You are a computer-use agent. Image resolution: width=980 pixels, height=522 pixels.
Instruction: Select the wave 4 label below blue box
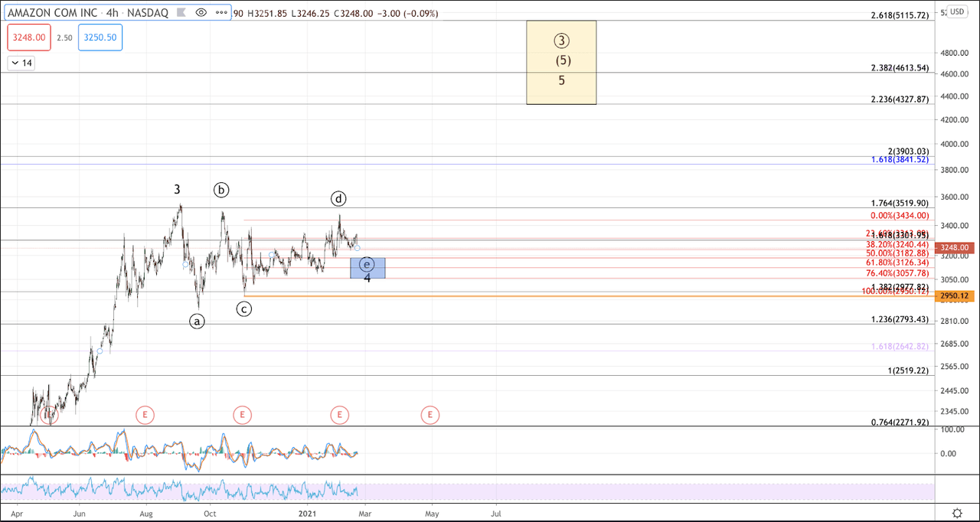click(367, 278)
